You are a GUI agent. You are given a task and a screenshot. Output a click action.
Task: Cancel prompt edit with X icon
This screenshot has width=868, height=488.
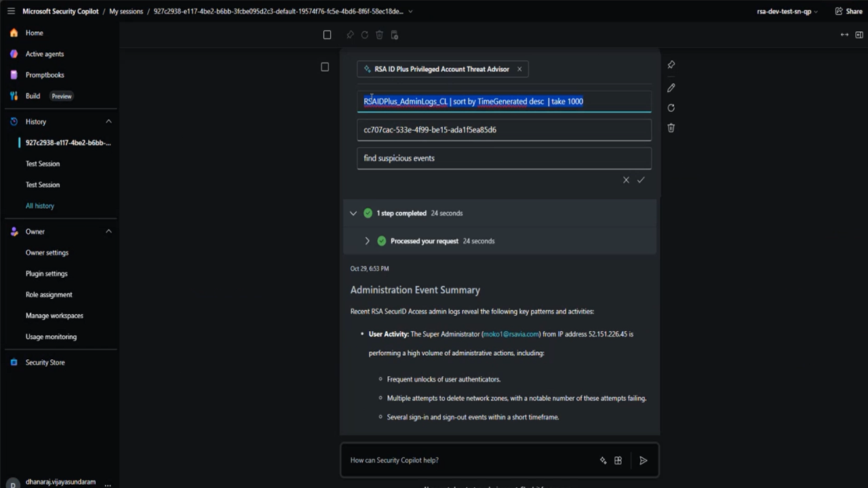pyautogui.click(x=626, y=180)
